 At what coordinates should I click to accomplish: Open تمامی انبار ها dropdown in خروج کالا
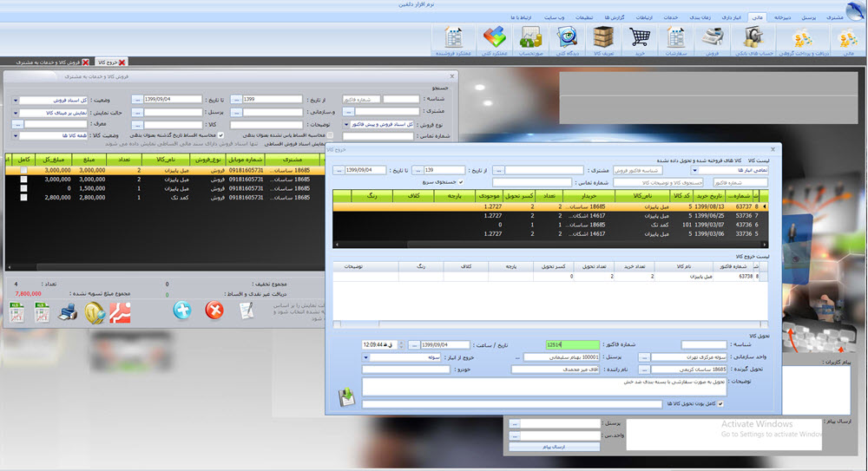(694, 171)
